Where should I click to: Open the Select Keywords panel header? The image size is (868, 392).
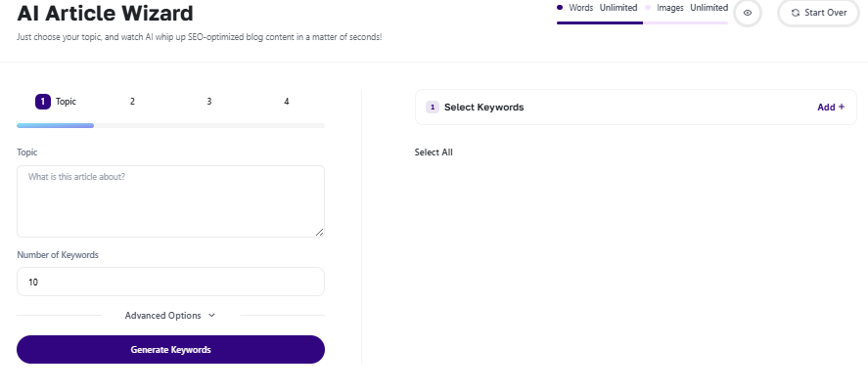(x=635, y=108)
